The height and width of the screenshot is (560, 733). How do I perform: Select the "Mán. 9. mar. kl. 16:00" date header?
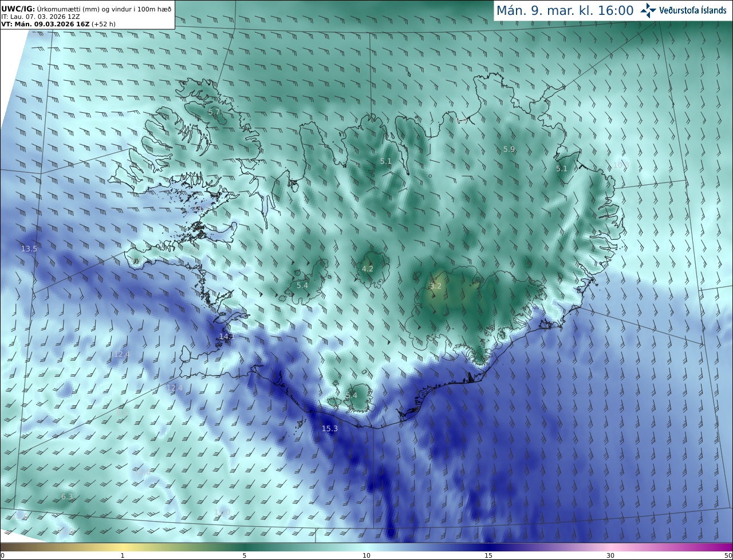(x=565, y=10)
